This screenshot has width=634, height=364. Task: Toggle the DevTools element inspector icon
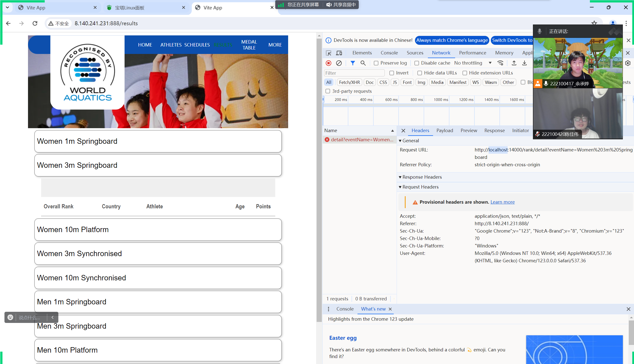[328, 53]
